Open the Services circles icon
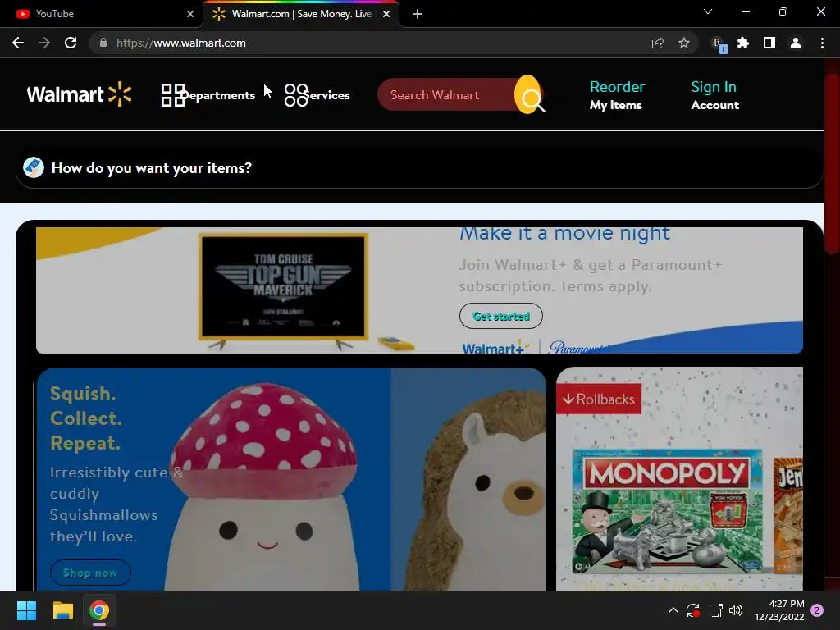 pyautogui.click(x=295, y=95)
